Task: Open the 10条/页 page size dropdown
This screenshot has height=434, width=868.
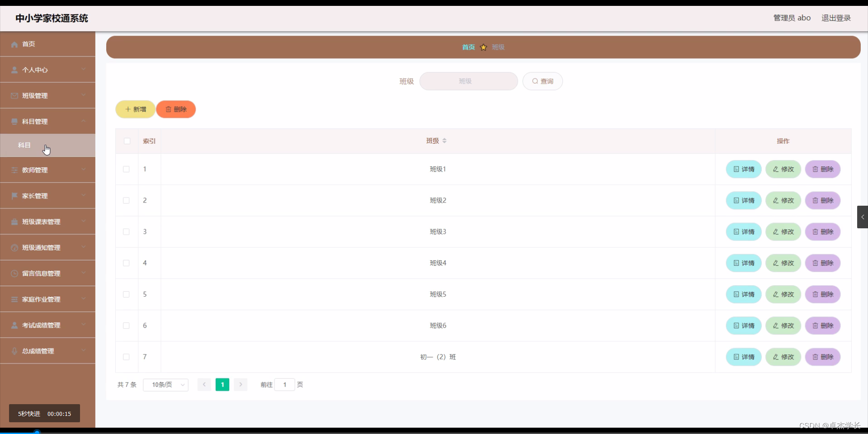Action: [165, 385]
